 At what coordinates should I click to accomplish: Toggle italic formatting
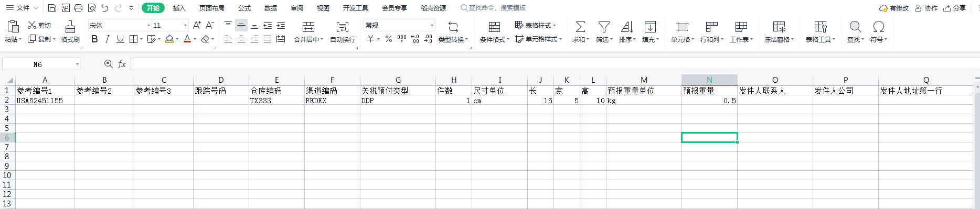click(x=107, y=39)
